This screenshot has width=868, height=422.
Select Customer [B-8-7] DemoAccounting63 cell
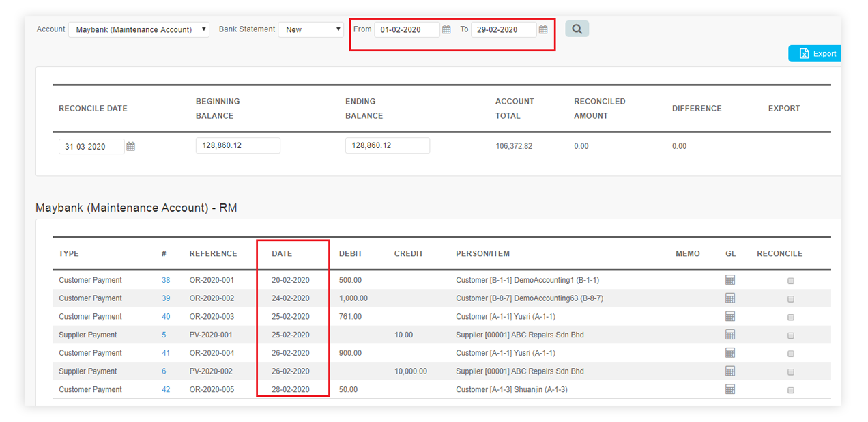[x=530, y=298]
